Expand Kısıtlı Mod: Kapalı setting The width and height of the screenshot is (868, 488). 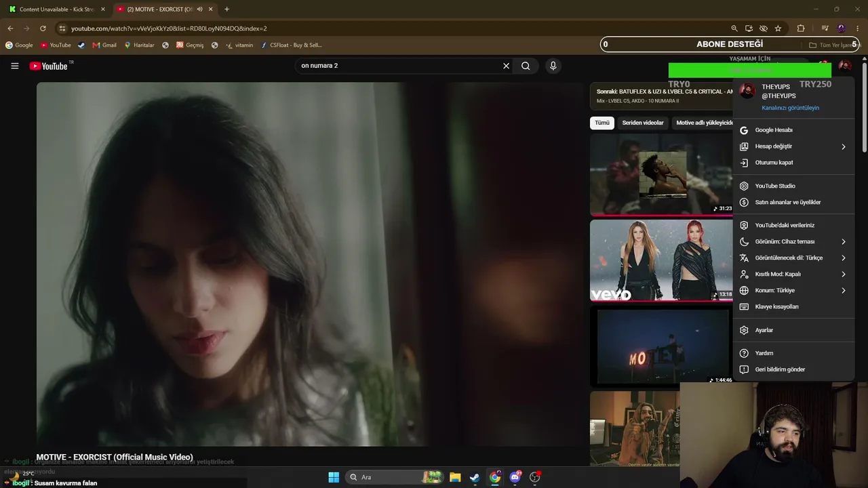click(793, 274)
